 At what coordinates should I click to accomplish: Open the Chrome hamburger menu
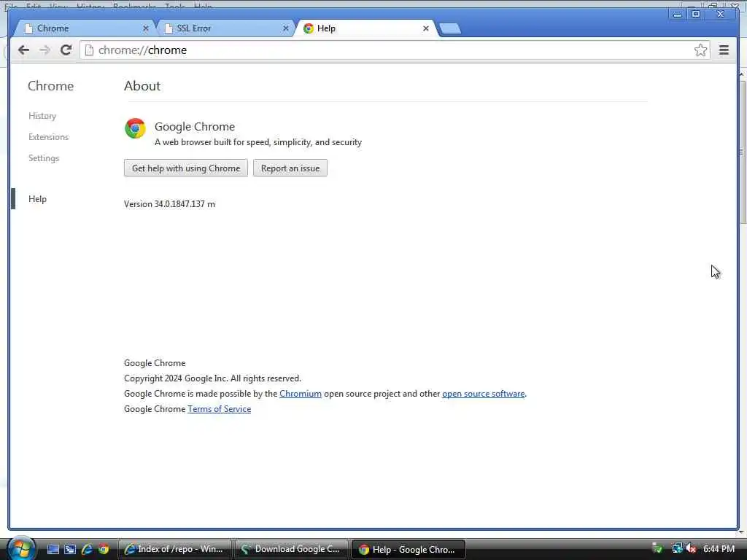(724, 50)
